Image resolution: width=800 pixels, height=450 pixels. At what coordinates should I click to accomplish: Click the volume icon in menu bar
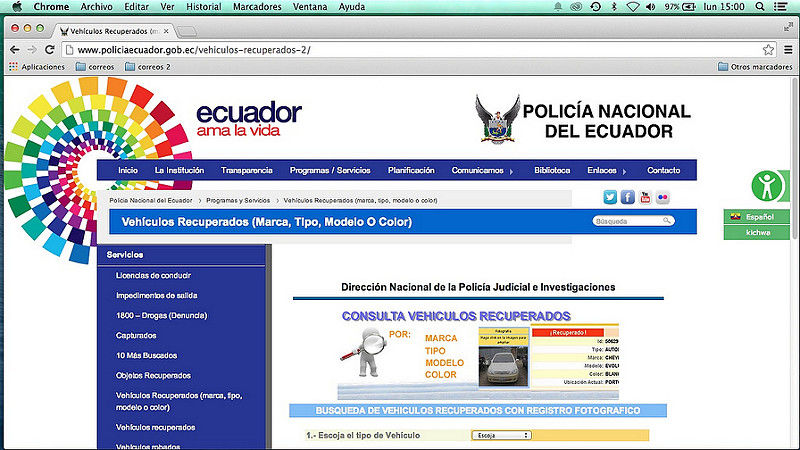point(651,7)
